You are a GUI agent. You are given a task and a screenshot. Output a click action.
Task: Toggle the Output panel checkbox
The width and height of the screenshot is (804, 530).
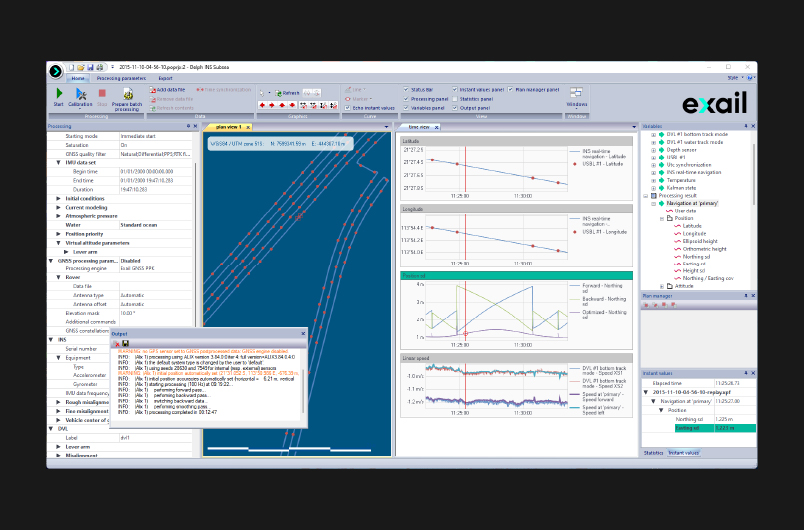(x=455, y=108)
